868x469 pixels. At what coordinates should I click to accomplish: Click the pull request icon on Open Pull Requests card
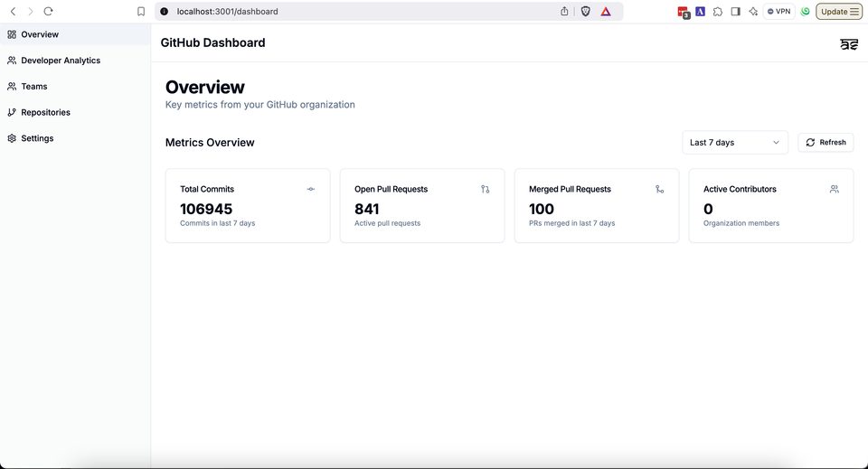[x=485, y=189]
